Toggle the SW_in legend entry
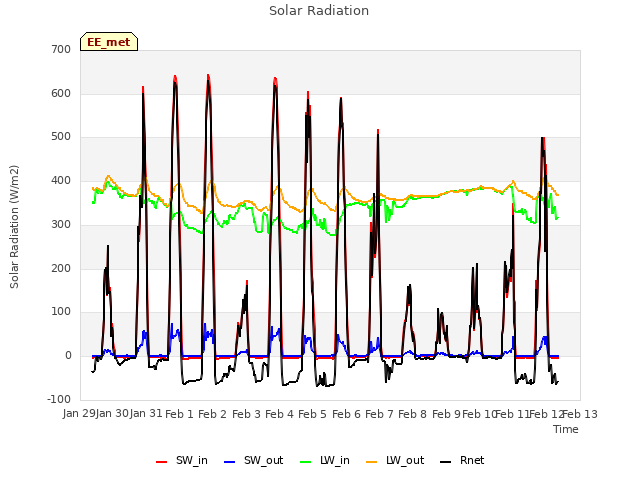Screen dimensions: 640x480 [182, 461]
